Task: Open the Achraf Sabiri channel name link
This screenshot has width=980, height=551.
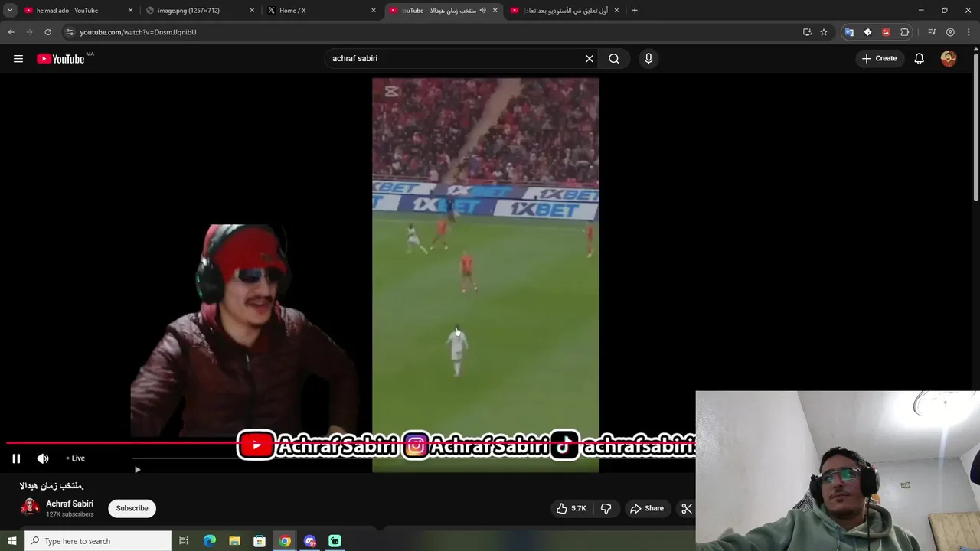Action: coord(70,504)
